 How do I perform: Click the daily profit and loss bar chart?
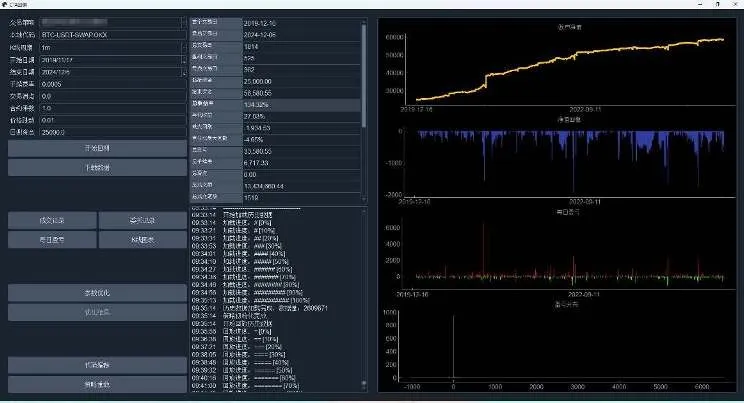pyautogui.click(x=568, y=254)
